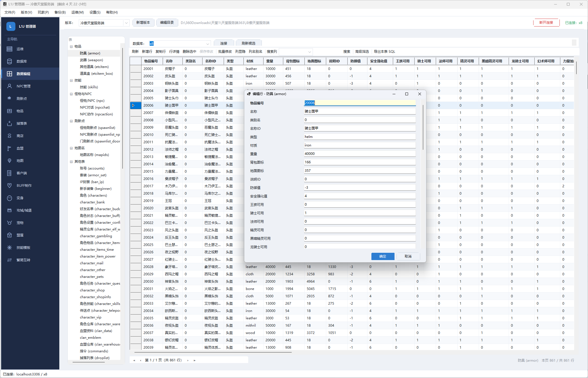Click 导出本表 SQL toolbar item
The width and height of the screenshot is (588, 378).
click(384, 52)
